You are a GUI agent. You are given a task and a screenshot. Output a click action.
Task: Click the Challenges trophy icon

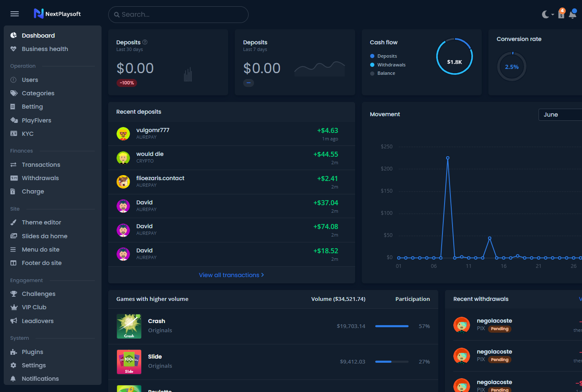point(14,294)
